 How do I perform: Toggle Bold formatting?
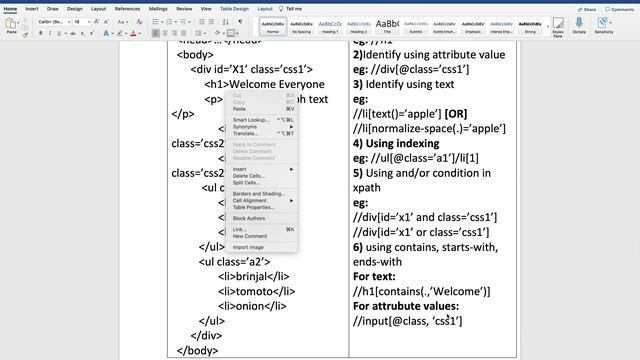tap(40, 33)
